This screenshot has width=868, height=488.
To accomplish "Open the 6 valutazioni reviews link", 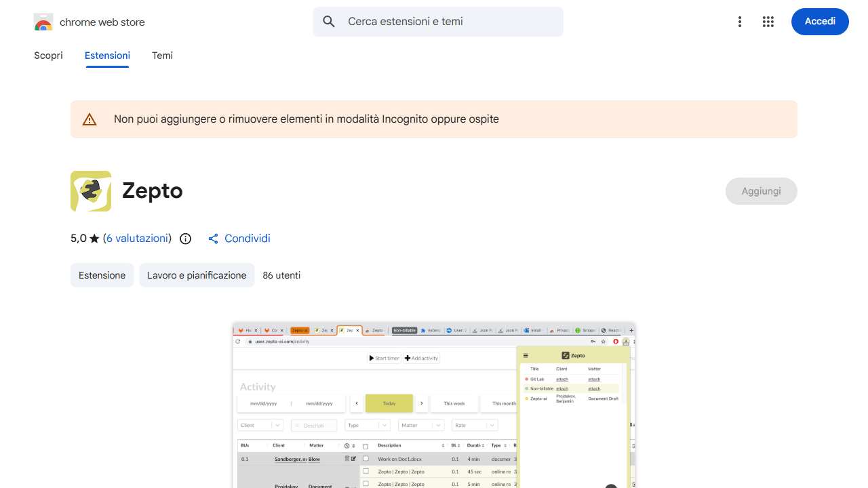I will [137, 239].
